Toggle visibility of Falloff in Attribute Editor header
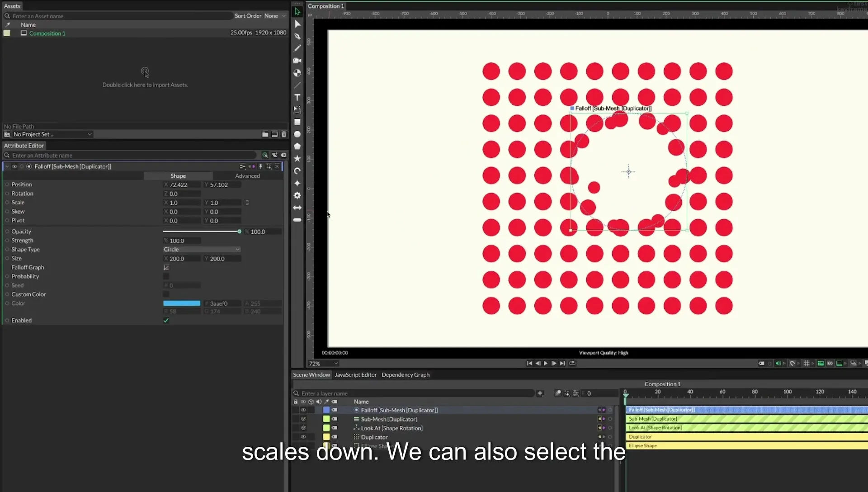This screenshot has height=492, width=868. 14,166
